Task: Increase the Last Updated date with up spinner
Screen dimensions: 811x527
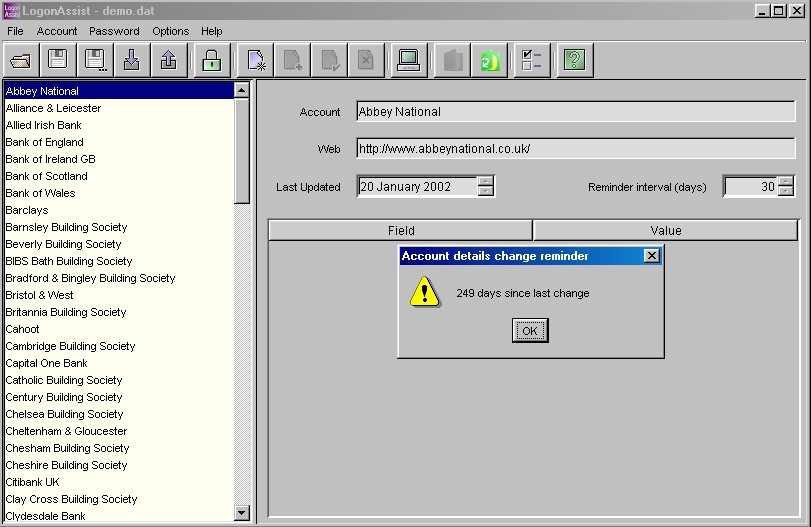Action: (x=485, y=182)
